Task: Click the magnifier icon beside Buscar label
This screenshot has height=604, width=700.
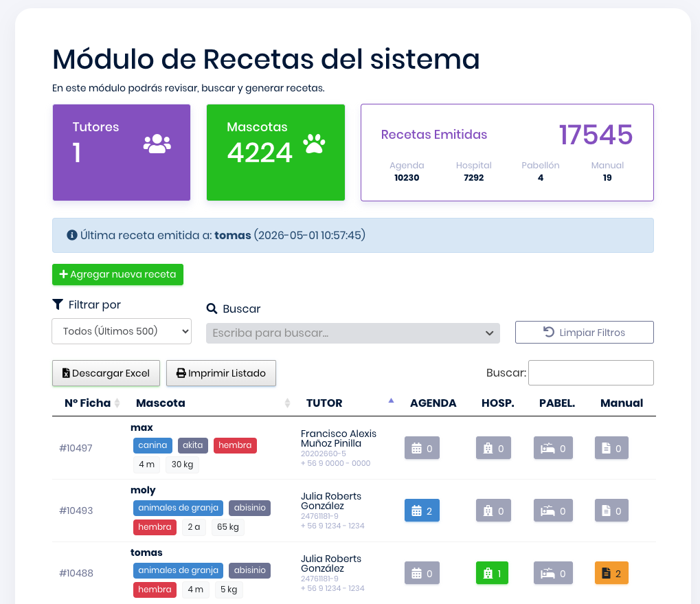Action: pos(212,309)
